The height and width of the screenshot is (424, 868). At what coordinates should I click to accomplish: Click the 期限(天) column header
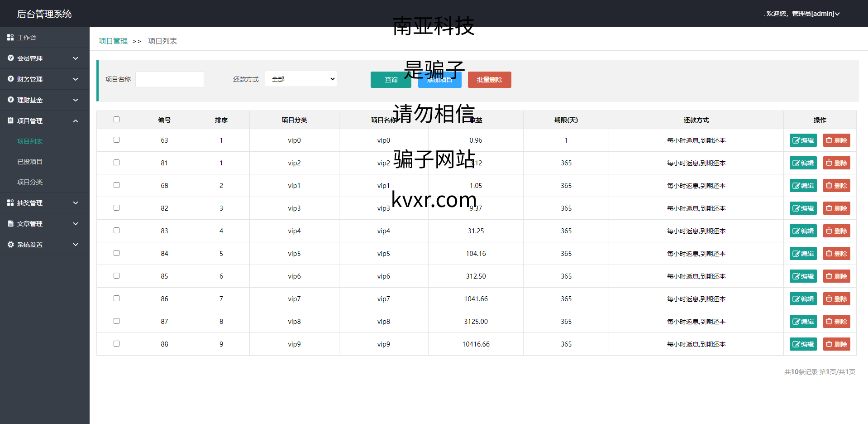pos(566,120)
